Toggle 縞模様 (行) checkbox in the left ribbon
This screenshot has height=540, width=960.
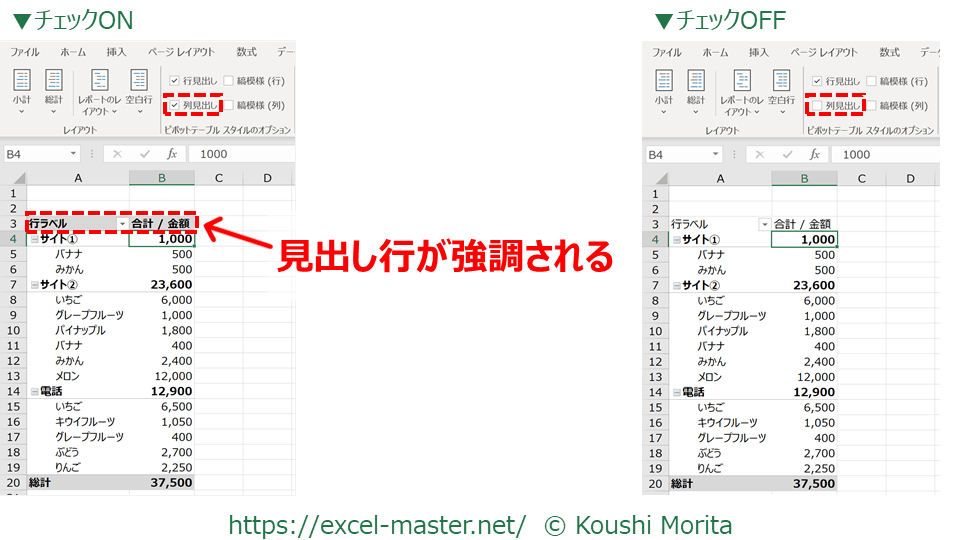click(x=230, y=81)
